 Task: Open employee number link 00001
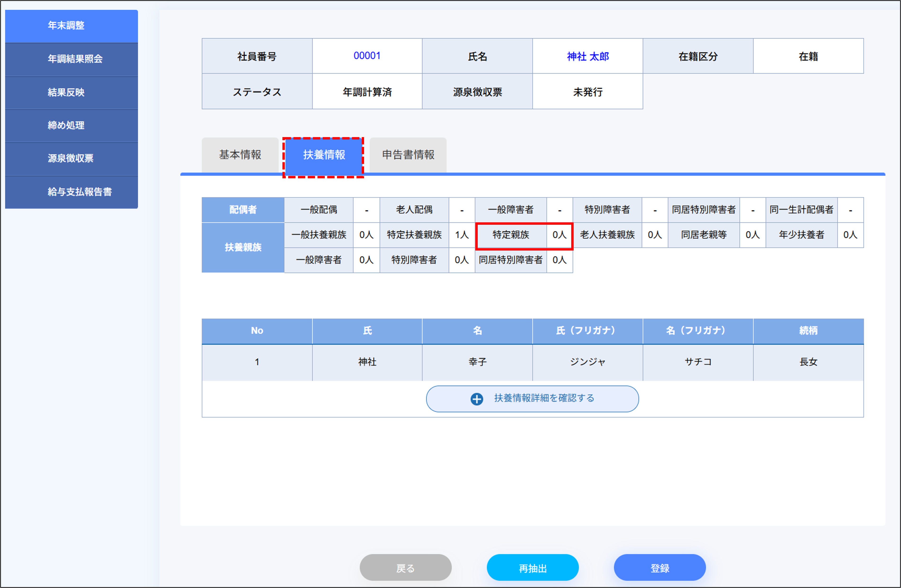coord(366,56)
